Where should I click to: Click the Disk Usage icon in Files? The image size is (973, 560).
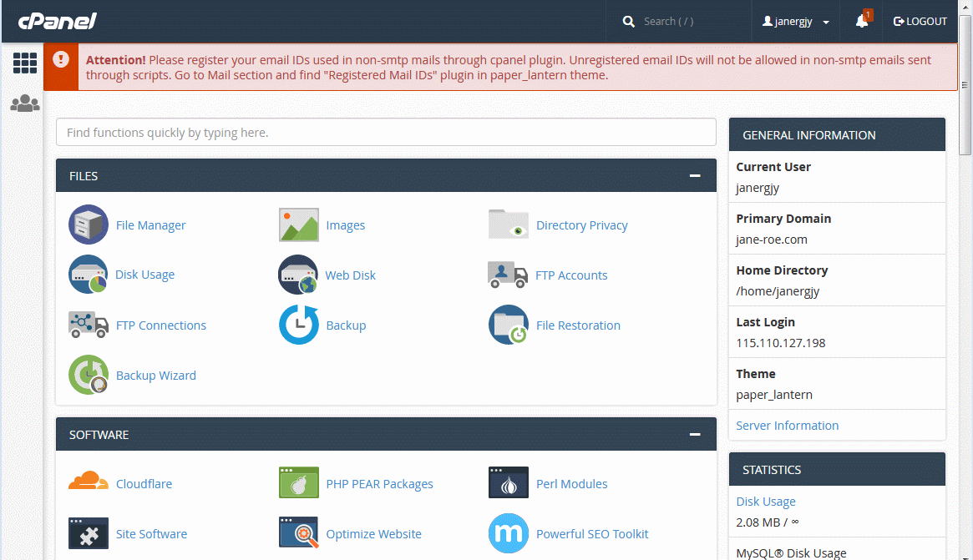coord(89,275)
